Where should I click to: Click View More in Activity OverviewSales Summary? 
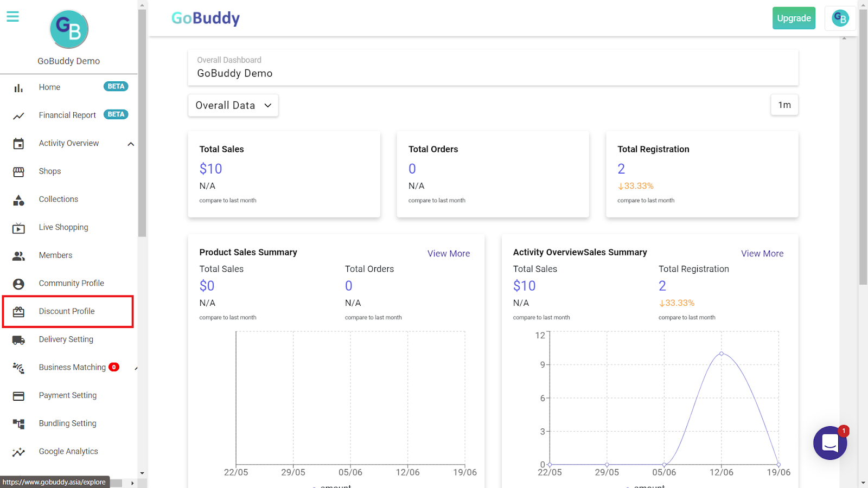(762, 253)
